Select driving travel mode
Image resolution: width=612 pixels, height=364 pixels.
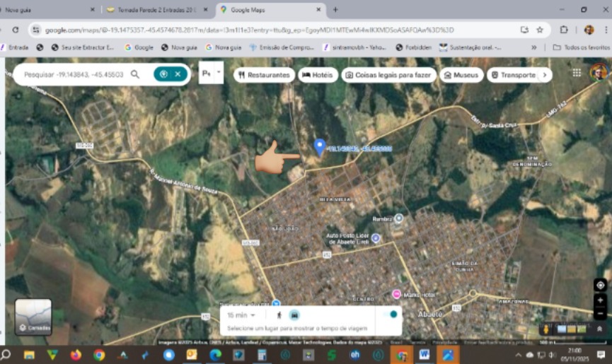coord(294,315)
